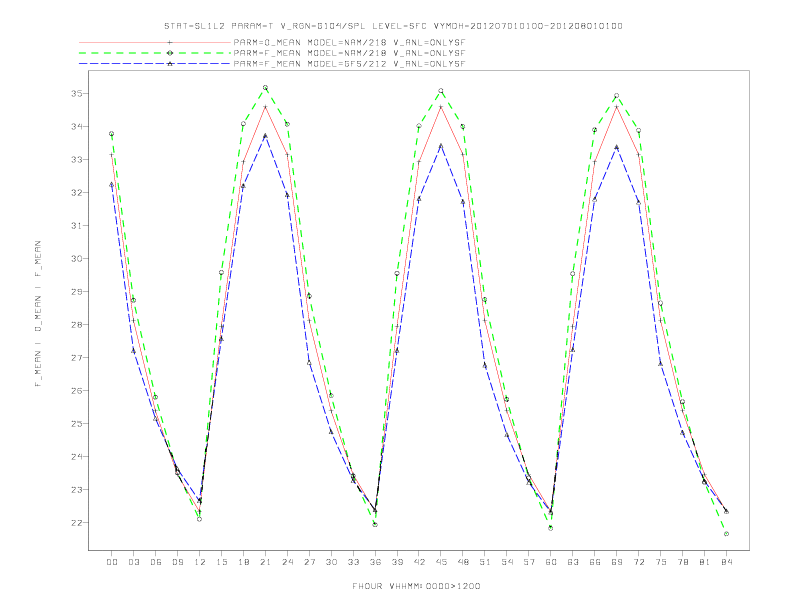This screenshot has height=612, width=792.
Task: Click y-axis tick label 28
Action: 77,325
